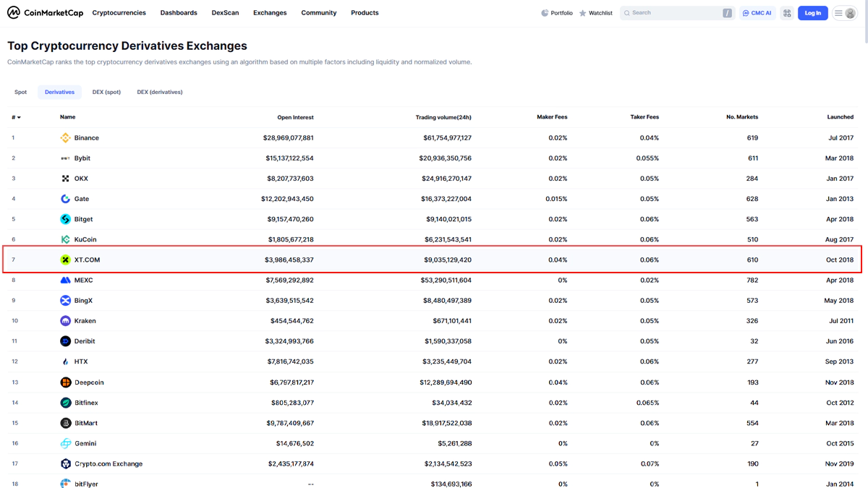Sort by rank number column arrow
The height and width of the screenshot is (488, 868).
[x=19, y=117]
